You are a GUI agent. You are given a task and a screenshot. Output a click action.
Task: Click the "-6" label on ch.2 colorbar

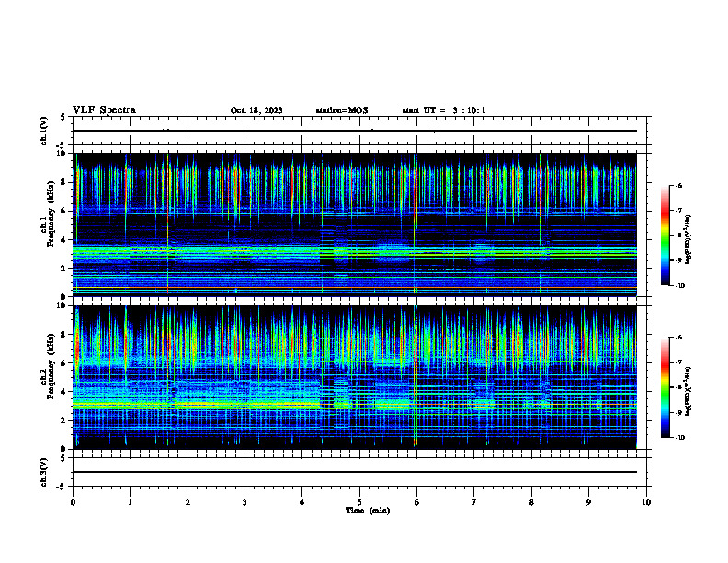tap(678, 338)
